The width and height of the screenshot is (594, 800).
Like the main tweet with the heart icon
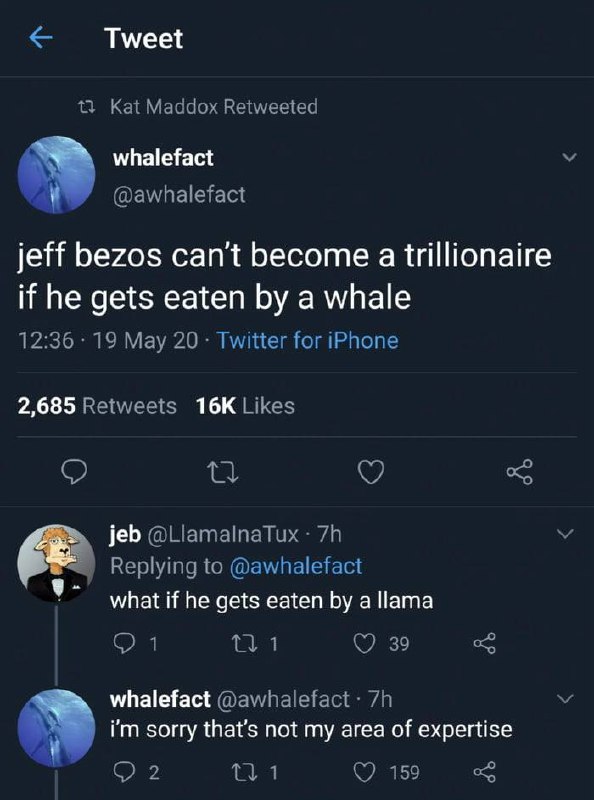pyautogui.click(x=370, y=472)
